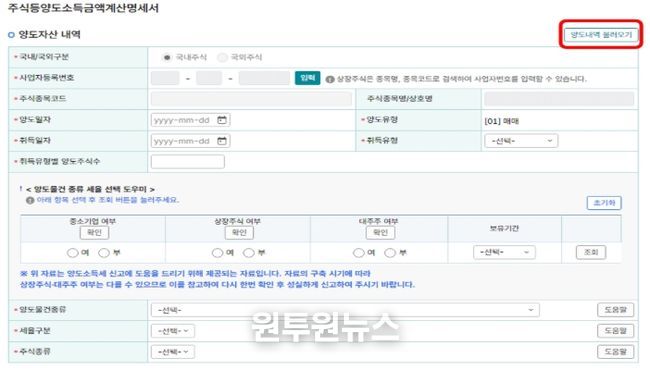Click 확인 under 중소기업 여부
650x370 pixels.
coord(94,232)
